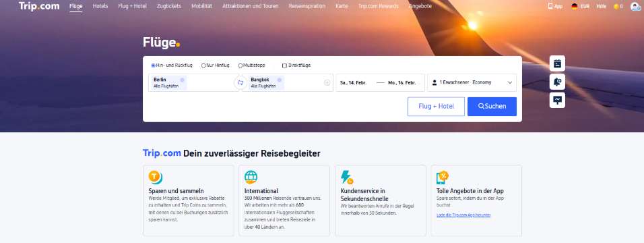This screenshot has width=644, height=243.
Task: Open Attraktionen und Touren
Action: (250, 6)
